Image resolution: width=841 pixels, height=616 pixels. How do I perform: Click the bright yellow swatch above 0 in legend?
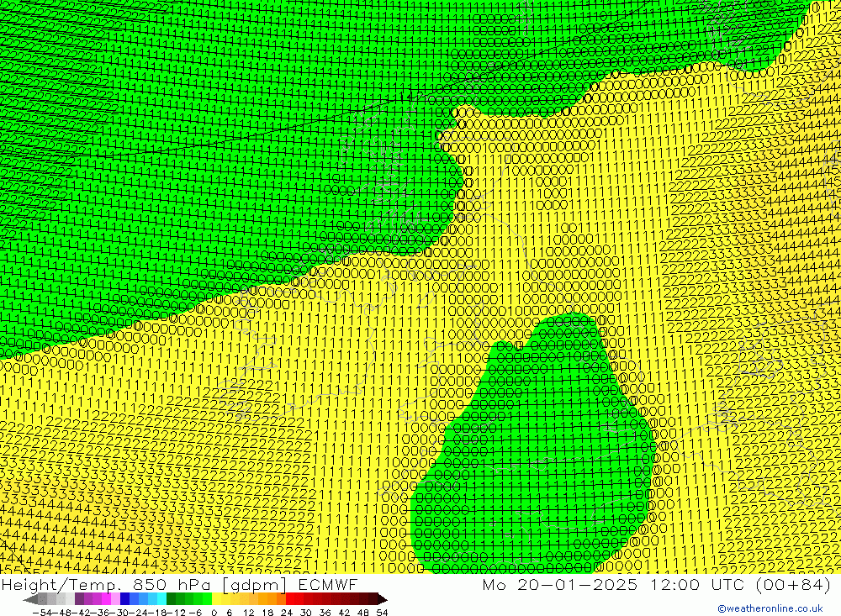click(x=217, y=599)
